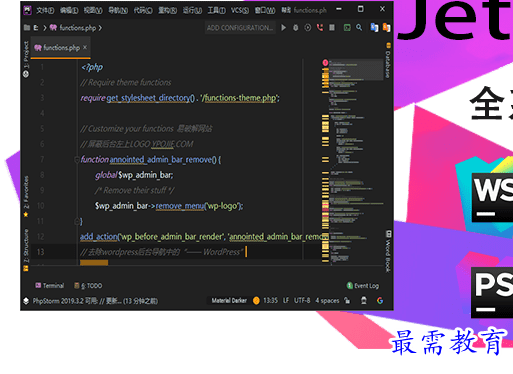This screenshot has width=513, height=374.
Task: Click the blue translate icon in toolbar
Action: coord(374,28)
